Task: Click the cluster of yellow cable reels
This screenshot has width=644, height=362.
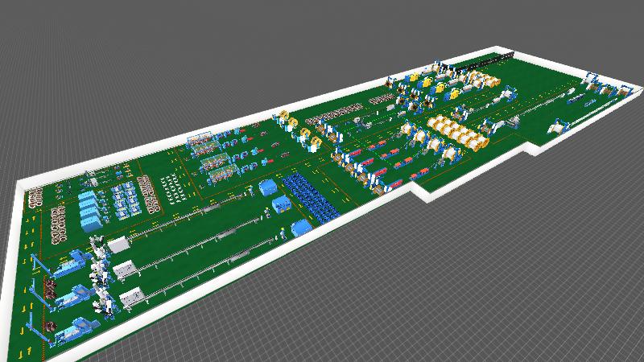Action: coord(457,133)
